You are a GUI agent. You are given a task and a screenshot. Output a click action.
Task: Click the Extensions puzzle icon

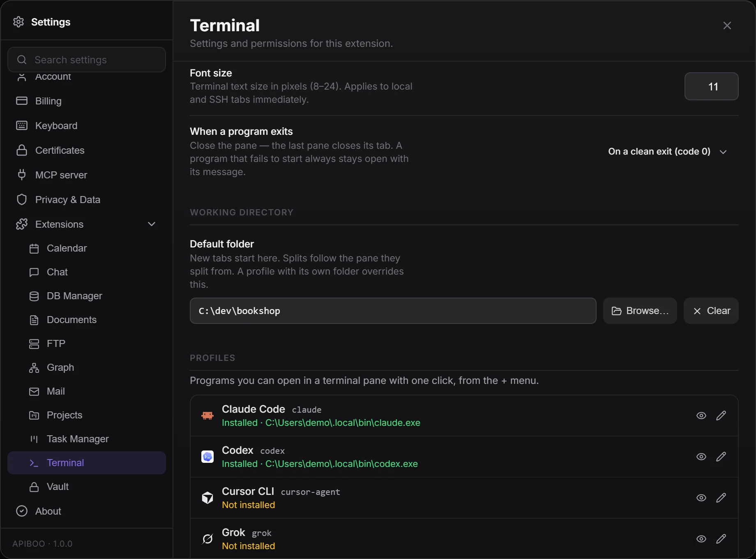[x=22, y=224]
